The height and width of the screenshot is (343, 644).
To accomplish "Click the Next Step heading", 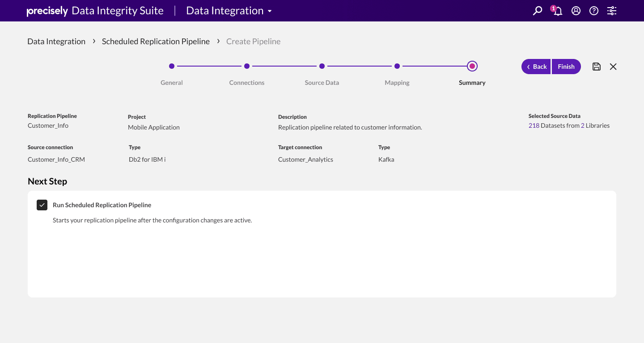I will [47, 181].
